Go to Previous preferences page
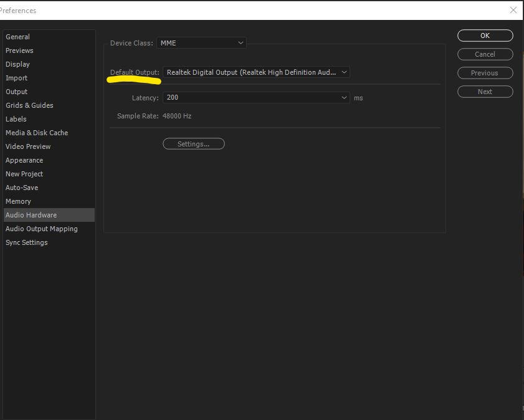Viewport: 524px width, 420px height. [x=485, y=73]
